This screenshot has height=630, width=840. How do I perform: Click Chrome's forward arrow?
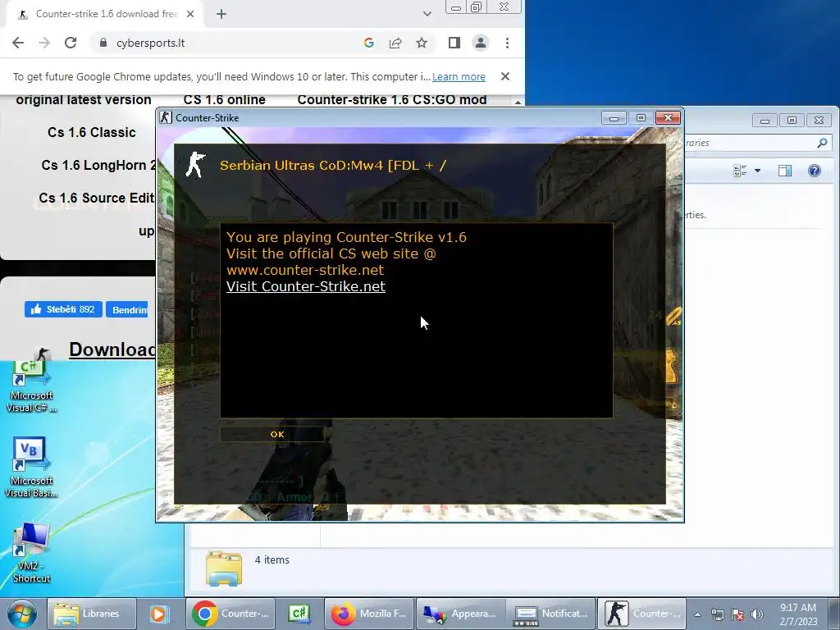click(x=44, y=43)
